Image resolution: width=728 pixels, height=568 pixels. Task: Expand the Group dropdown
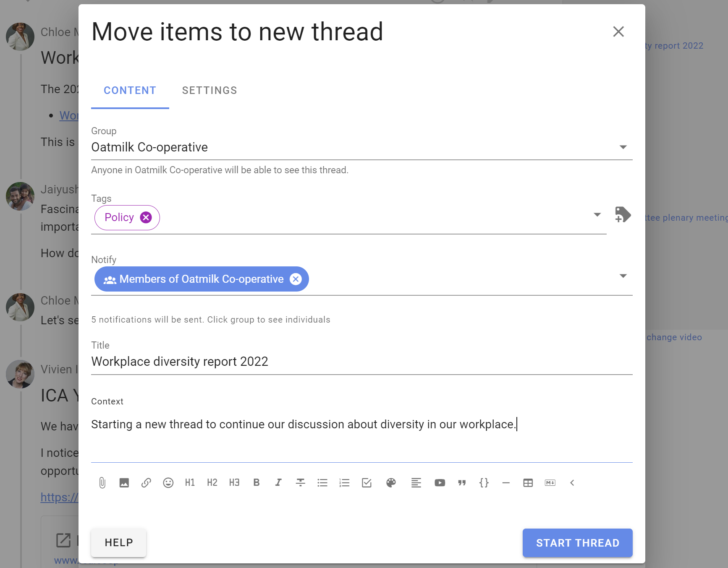623,147
